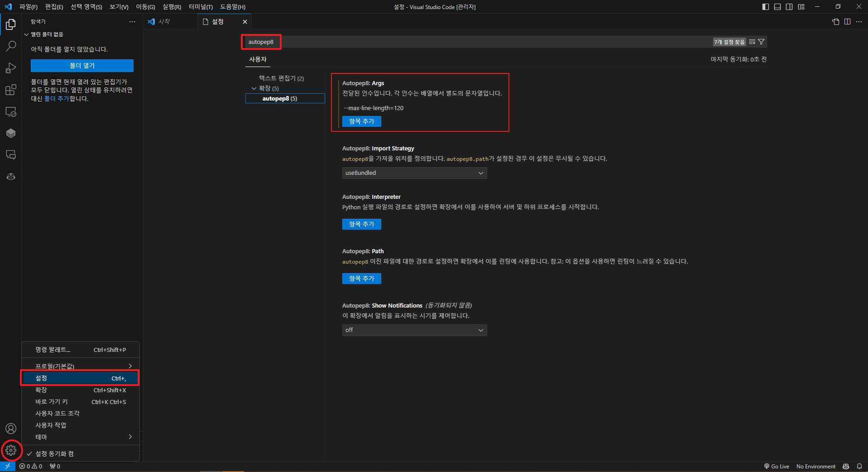Toggle 설정 동기화 켬 menu entry

click(81, 453)
